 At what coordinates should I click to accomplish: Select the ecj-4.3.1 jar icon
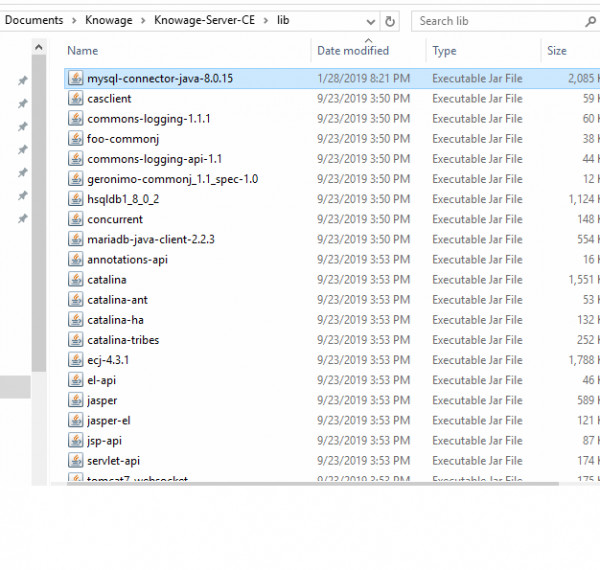click(76, 360)
